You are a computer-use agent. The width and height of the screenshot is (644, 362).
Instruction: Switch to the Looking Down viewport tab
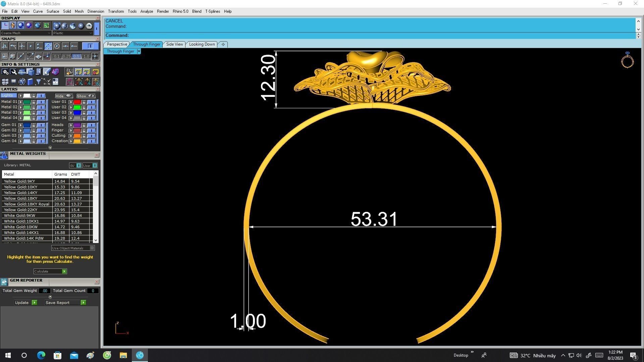[x=202, y=44]
